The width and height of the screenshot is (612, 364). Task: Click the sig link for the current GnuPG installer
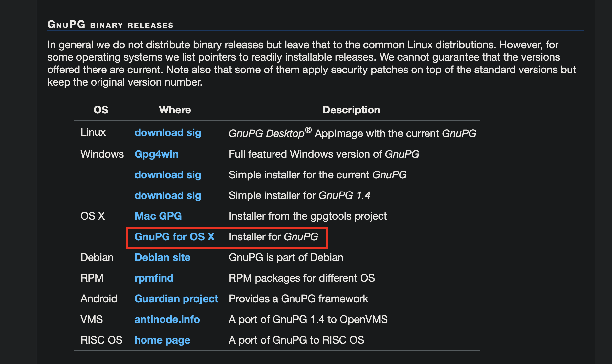pos(193,175)
